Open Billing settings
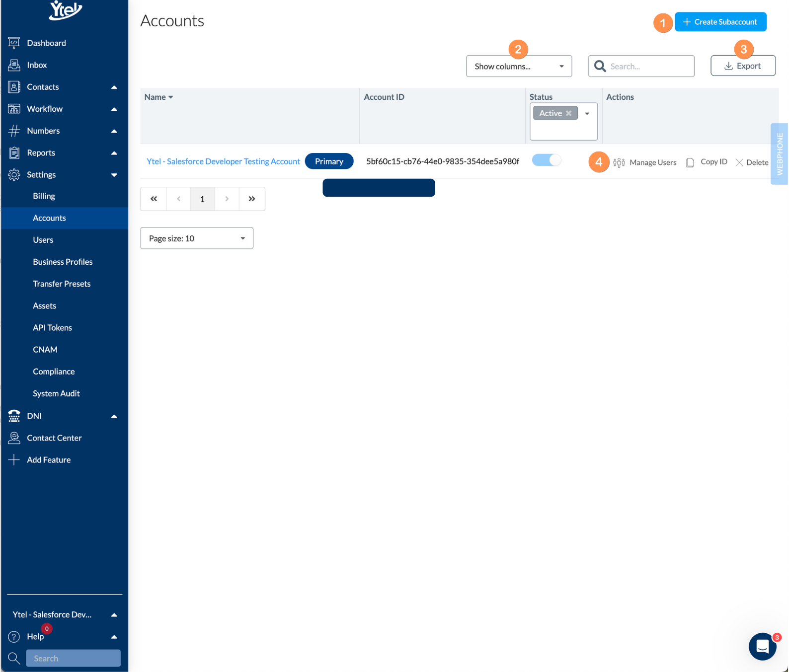This screenshot has width=789, height=672. (44, 196)
